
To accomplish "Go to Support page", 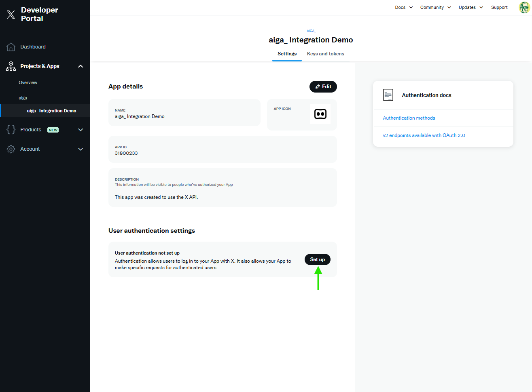I will [499, 7].
